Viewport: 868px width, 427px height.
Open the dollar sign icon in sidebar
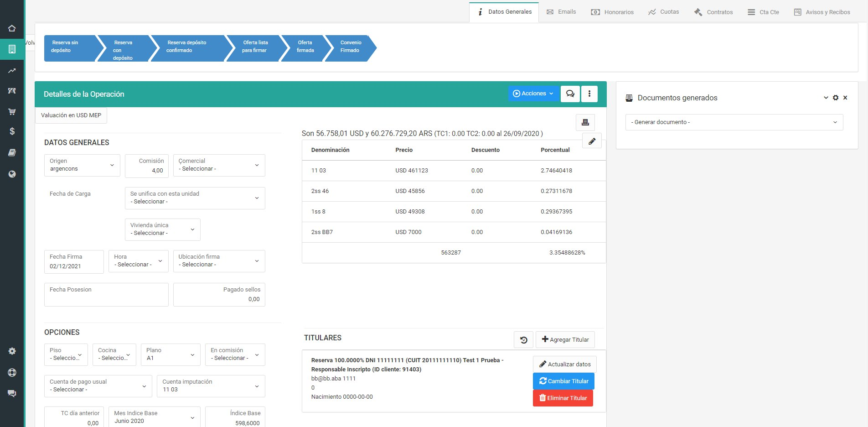(x=12, y=131)
